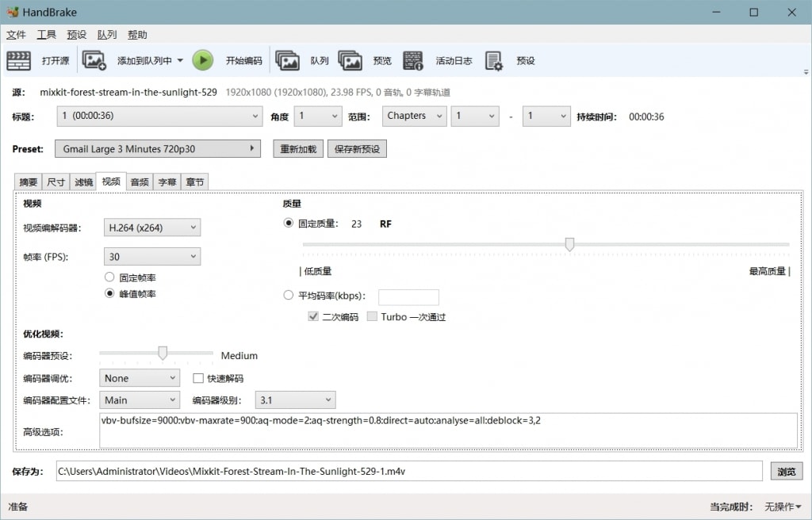812x520 pixels.
Task: Open the 帧率 (FPS) dropdown showing 30
Action: pyautogui.click(x=151, y=256)
